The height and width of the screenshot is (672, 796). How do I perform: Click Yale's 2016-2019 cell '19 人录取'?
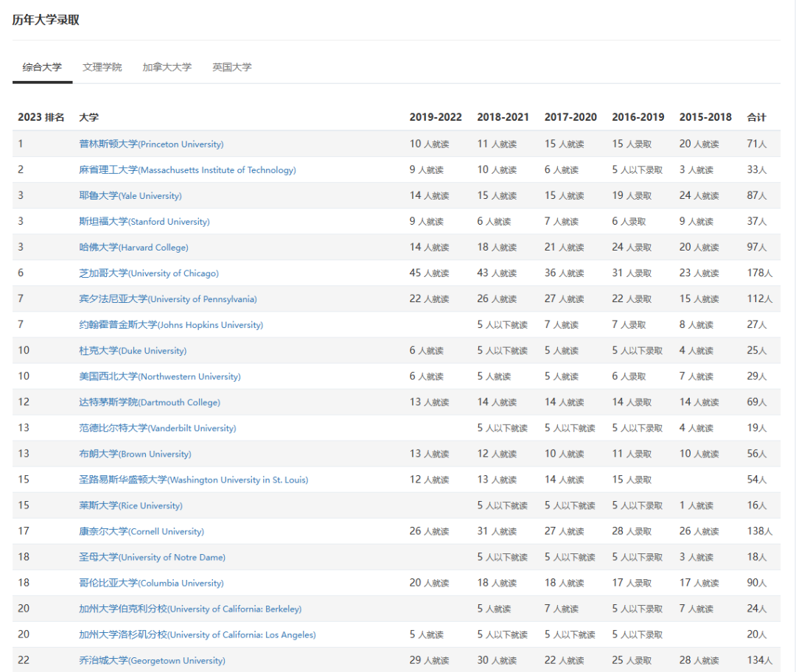632,196
